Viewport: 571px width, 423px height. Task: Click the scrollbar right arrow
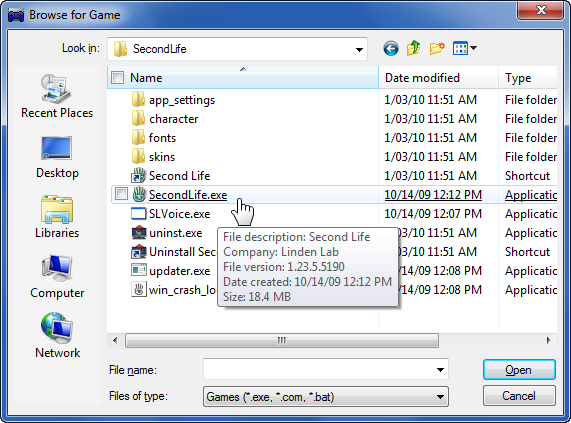tap(548, 341)
